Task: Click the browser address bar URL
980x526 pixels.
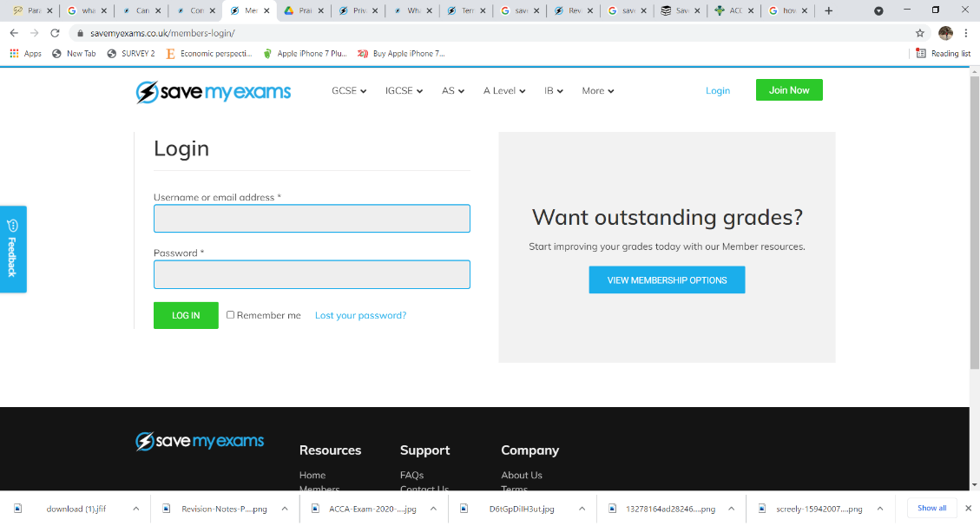Action: point(162,33)
